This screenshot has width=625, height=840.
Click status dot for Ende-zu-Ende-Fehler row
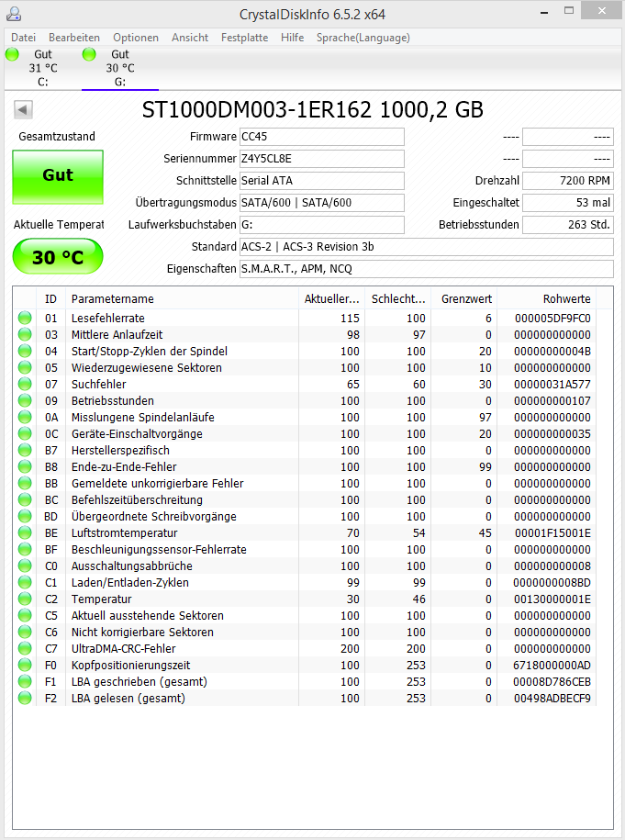coord(25,466)
